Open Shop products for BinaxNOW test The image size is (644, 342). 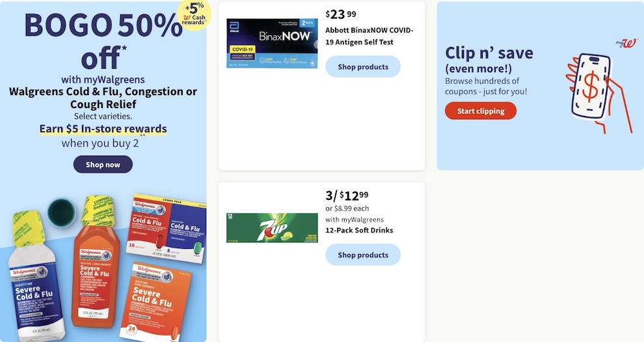pos(363,66)
